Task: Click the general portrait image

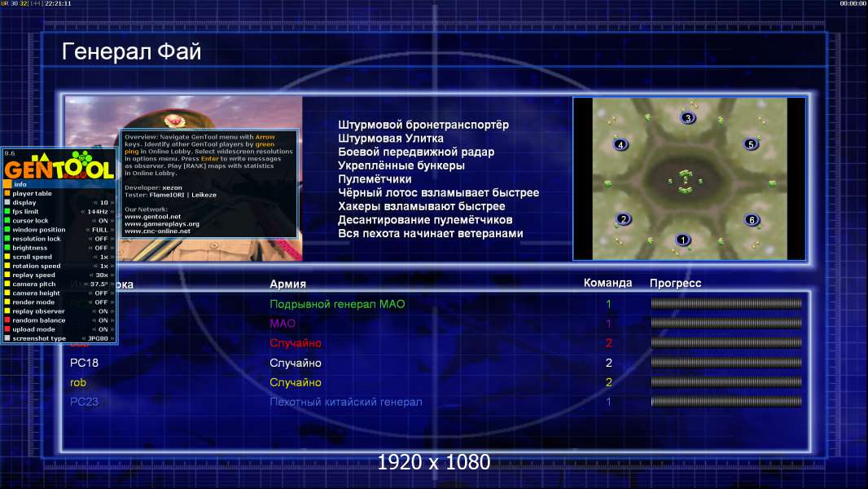Action: [x=184, y=178]
